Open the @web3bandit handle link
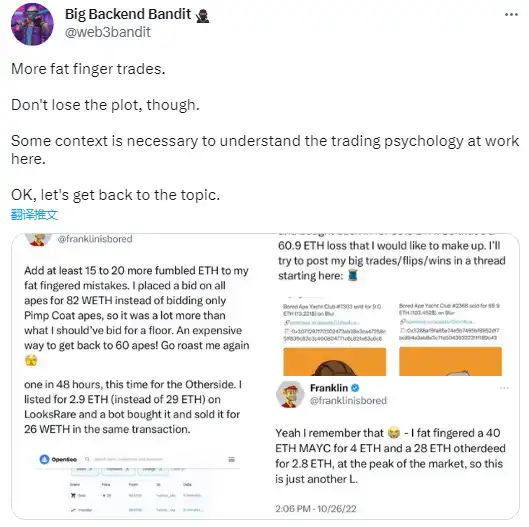Viewport: 529px width, 527px height. [108, 32]
